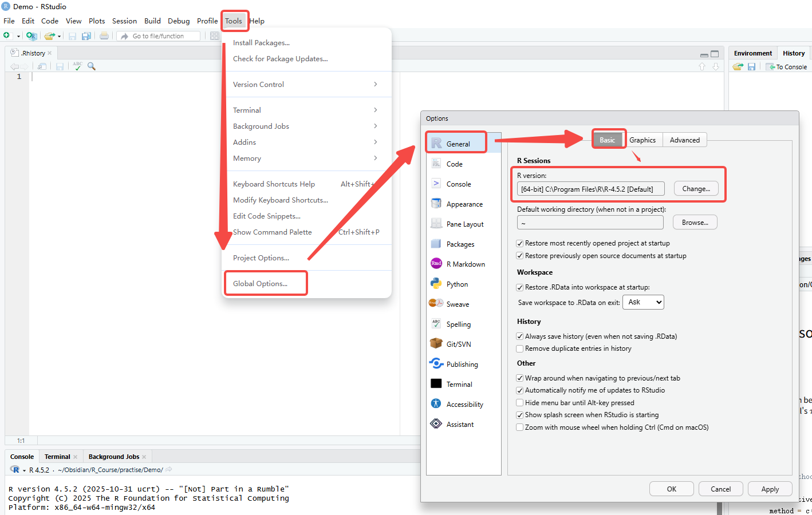Click Browse... for working directory
Image resolution: width=812 pixels, height=515 pixels.
click(695, 223)
